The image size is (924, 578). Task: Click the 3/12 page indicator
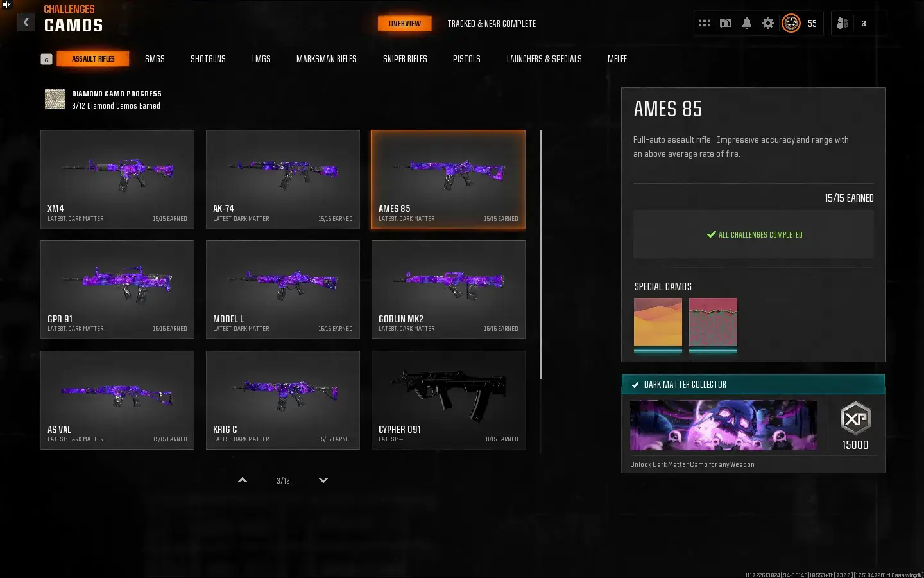(x=283, y=481)
